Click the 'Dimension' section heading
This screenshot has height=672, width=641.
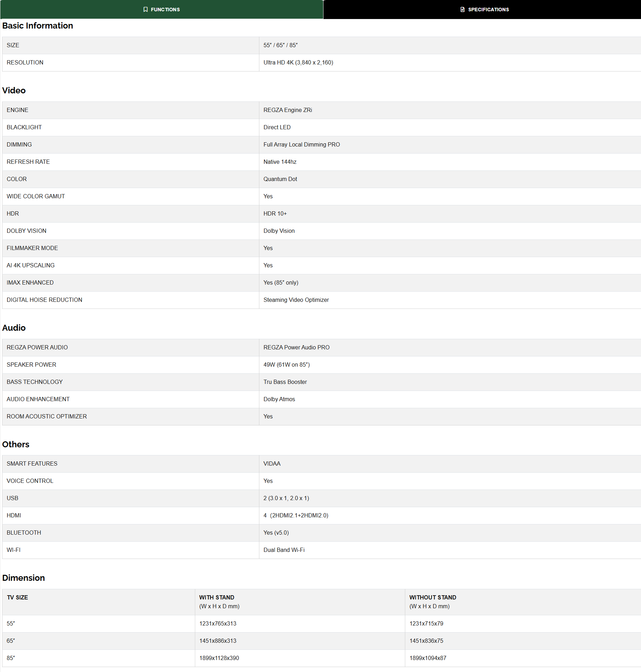point(24,578)
